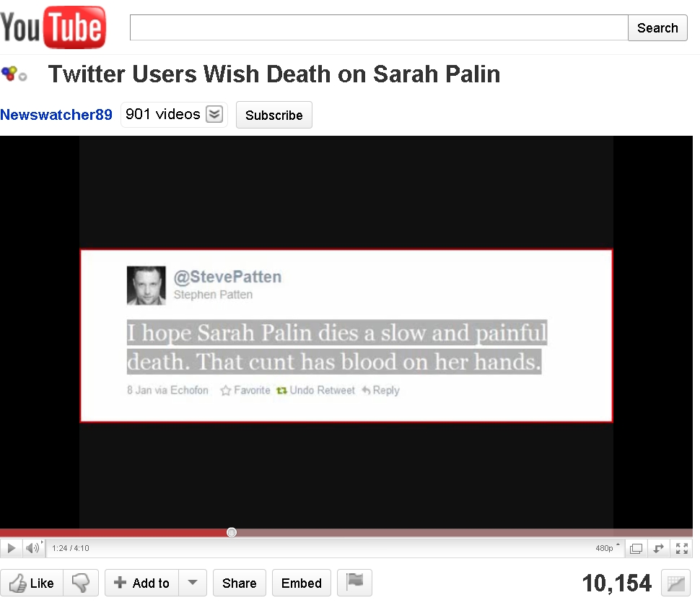Click the Search button
This screenshot has height=608, width=700.
657,27
